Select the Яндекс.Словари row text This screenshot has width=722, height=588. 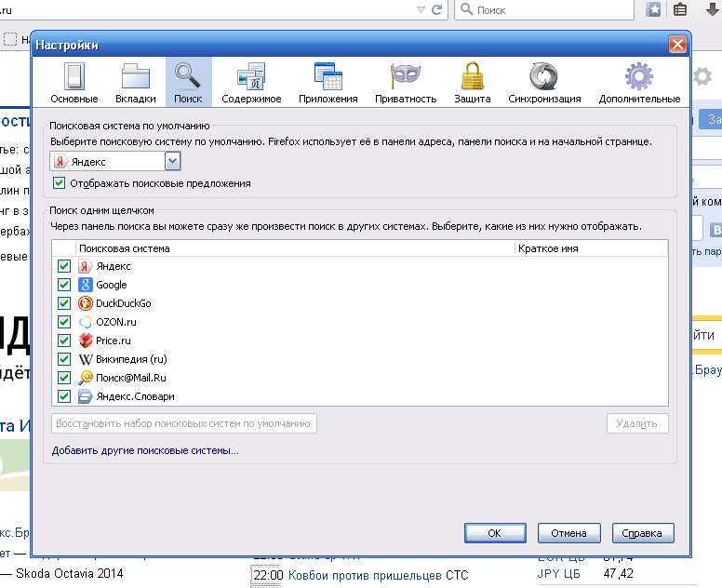[x=135, y=396]
